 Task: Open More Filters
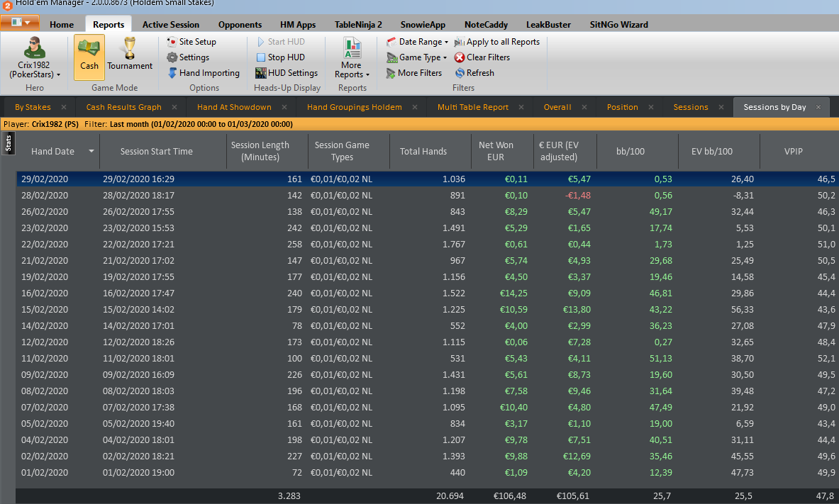414,73
